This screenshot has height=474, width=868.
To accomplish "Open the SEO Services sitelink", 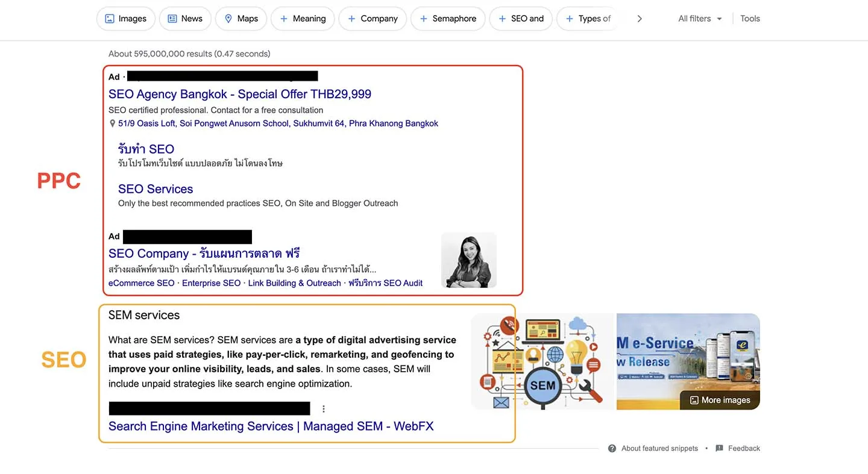I will (155, 189).
